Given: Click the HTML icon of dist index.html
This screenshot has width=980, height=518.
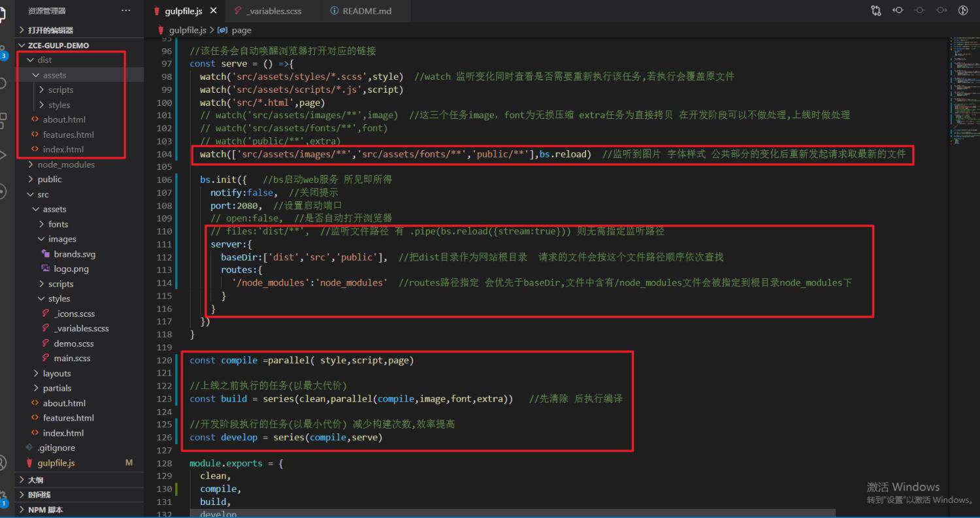Looking at the screenshot, I should click(x=35, y=149).
